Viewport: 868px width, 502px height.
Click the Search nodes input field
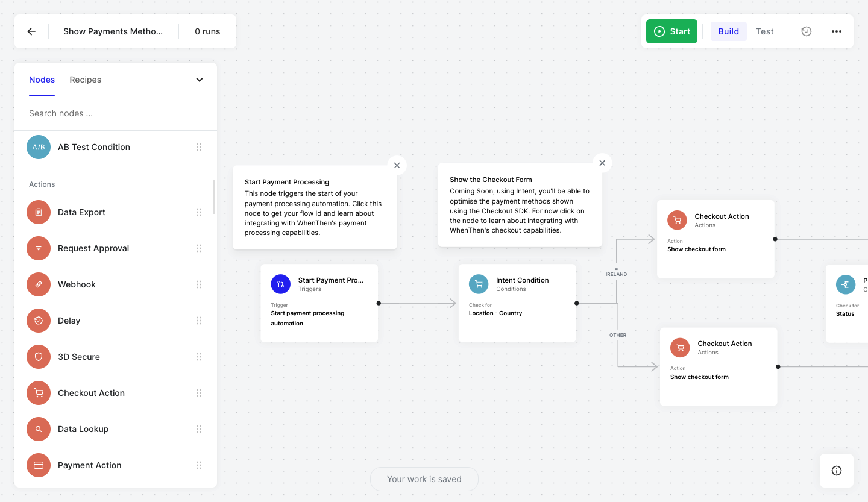coord(115,113)
